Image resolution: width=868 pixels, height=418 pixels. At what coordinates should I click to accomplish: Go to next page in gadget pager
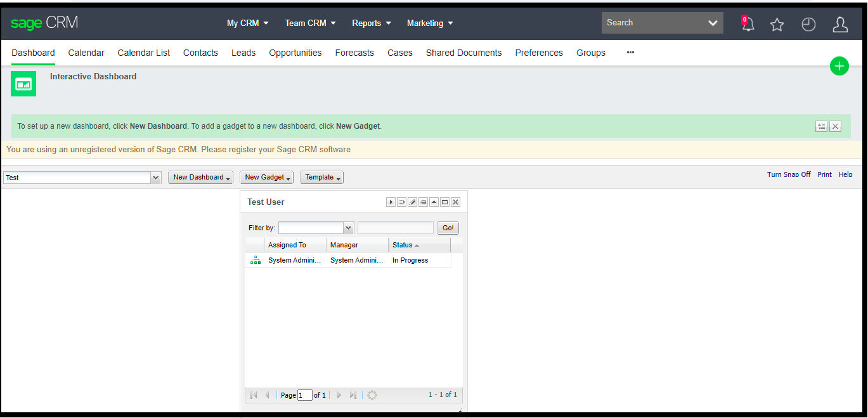coord(339,395)
